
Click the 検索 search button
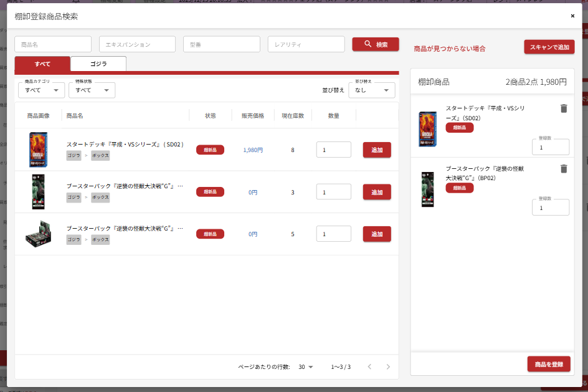[376, 44]
